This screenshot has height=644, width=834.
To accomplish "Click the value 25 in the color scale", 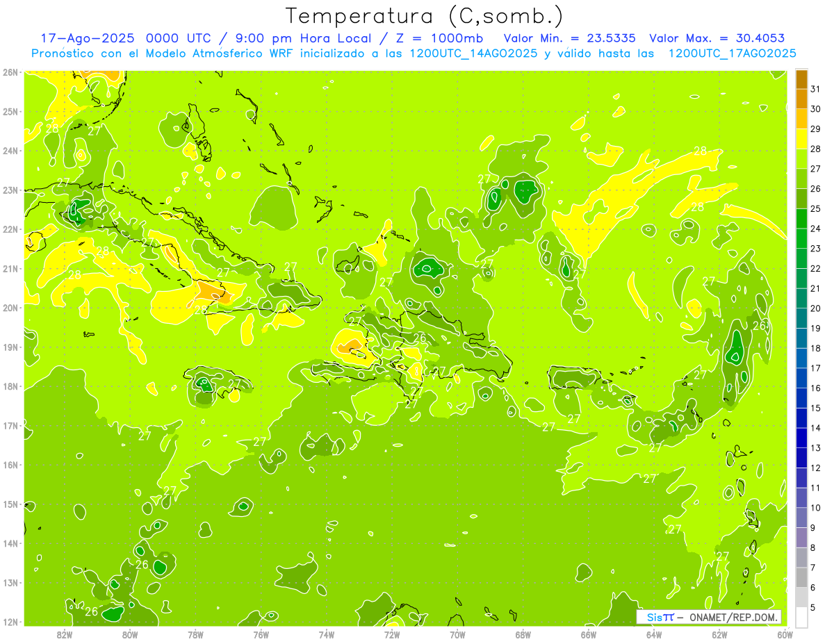I will tap(816, 209).
